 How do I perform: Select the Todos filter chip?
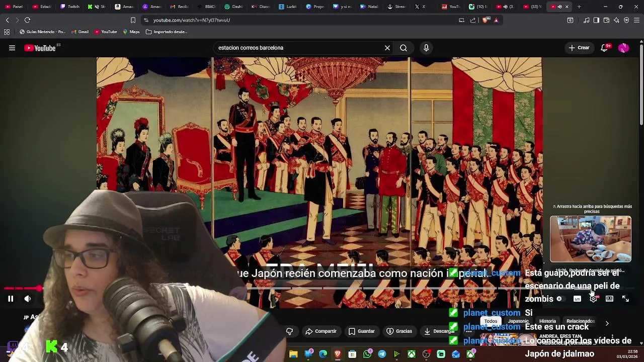tap(491, 321)
